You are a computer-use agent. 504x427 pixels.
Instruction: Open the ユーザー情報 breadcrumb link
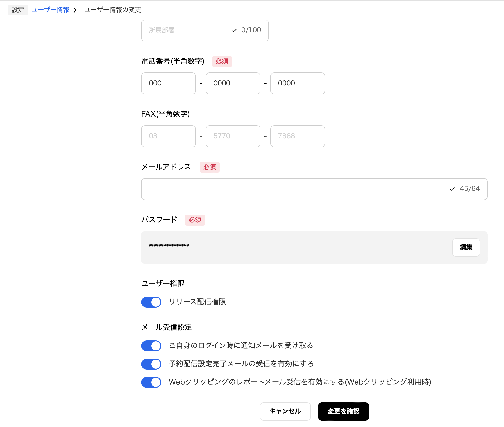pyautogui.click(x=50, y=10)
